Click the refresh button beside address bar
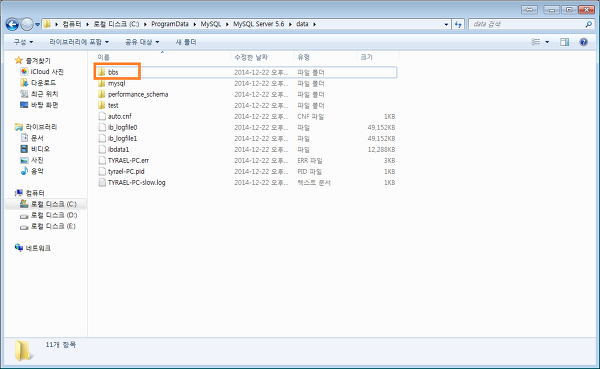Viewport: 600px width, 369px height. [458, 24]
